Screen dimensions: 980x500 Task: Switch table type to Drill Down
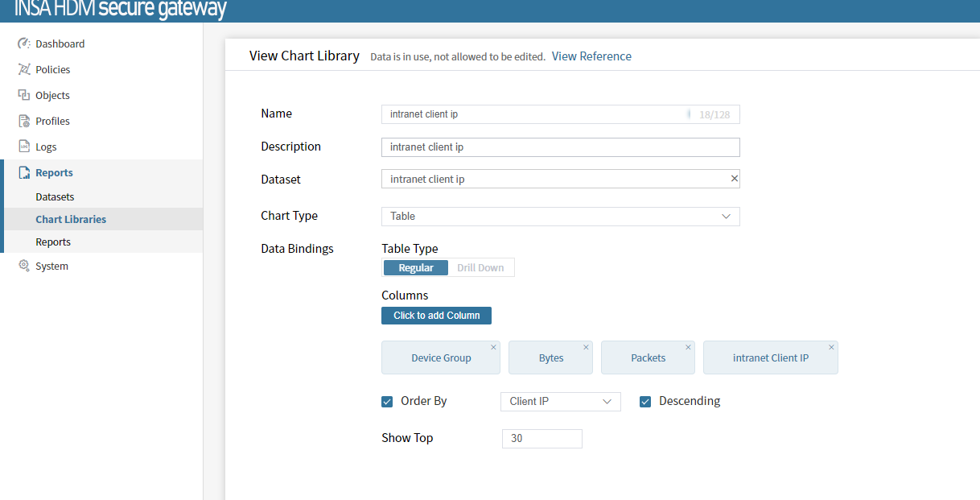[480, 268]
